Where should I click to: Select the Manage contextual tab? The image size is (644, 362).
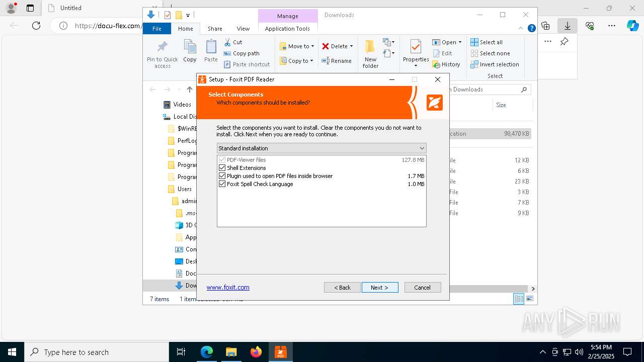click(288, 16)
